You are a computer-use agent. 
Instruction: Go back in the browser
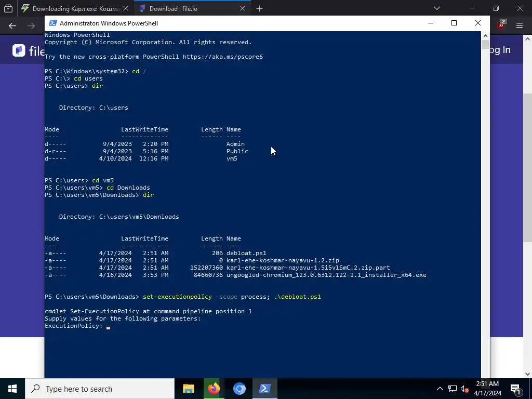12,25
